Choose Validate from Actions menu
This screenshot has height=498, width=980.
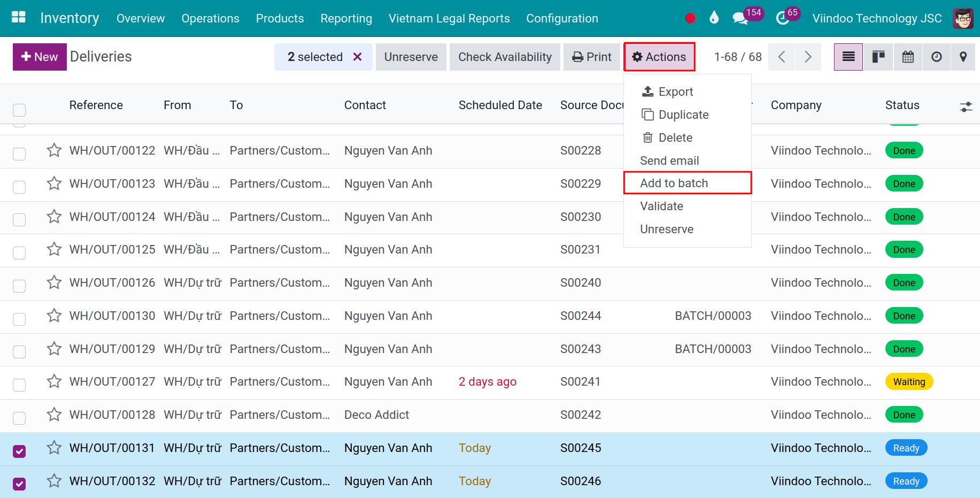coord(688,206)
